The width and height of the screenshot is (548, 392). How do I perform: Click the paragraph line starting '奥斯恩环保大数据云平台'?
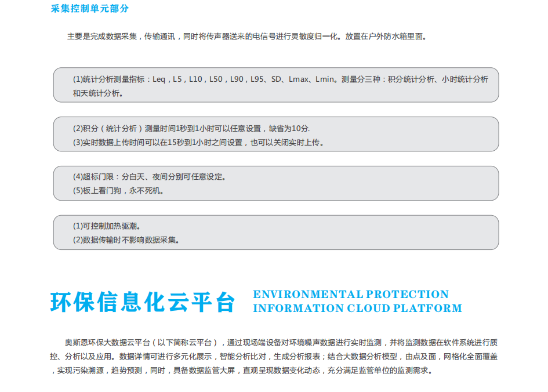click(281, 343)
